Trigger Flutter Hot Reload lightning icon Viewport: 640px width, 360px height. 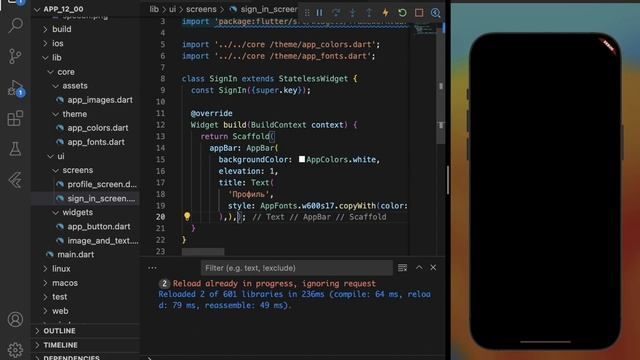coord(385,13)
